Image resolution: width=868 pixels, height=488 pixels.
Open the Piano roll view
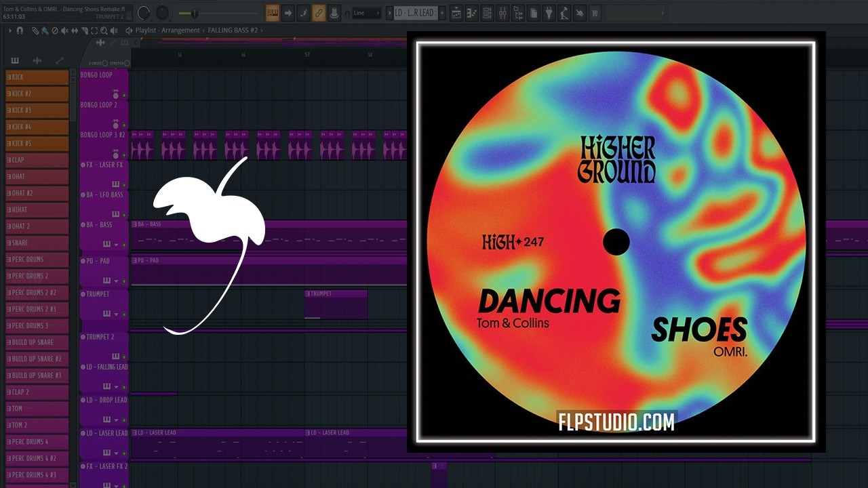coord(471,13)
